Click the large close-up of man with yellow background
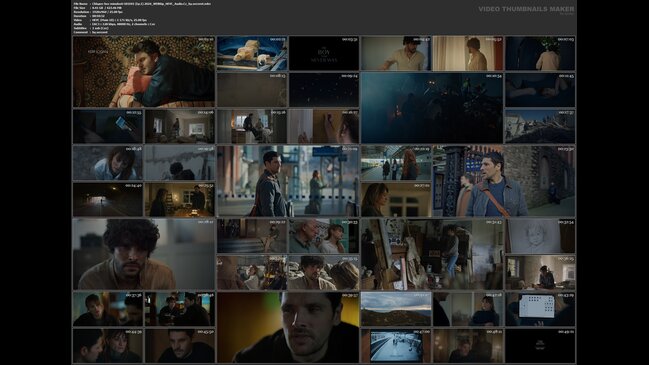 288,327
